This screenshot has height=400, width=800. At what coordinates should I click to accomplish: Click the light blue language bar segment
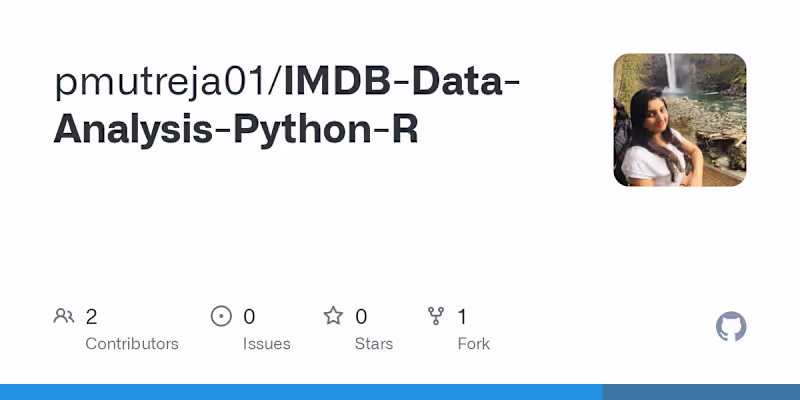tap(300, 392)
